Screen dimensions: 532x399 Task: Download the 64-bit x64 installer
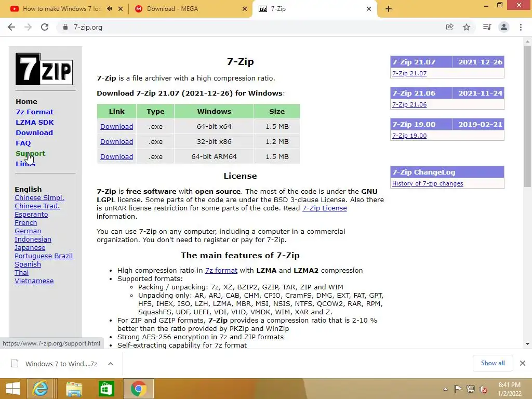point(116,127)
